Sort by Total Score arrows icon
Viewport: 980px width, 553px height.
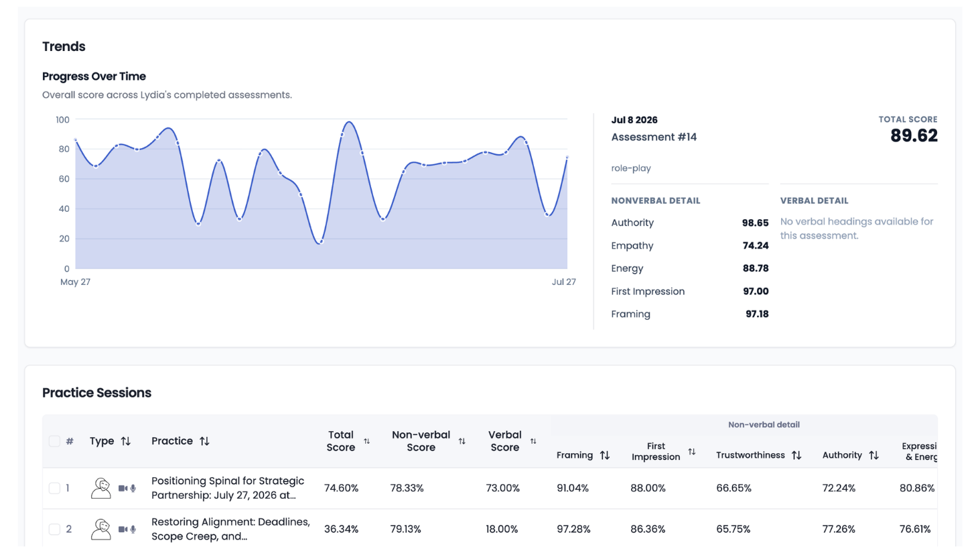tap(366, 441)
